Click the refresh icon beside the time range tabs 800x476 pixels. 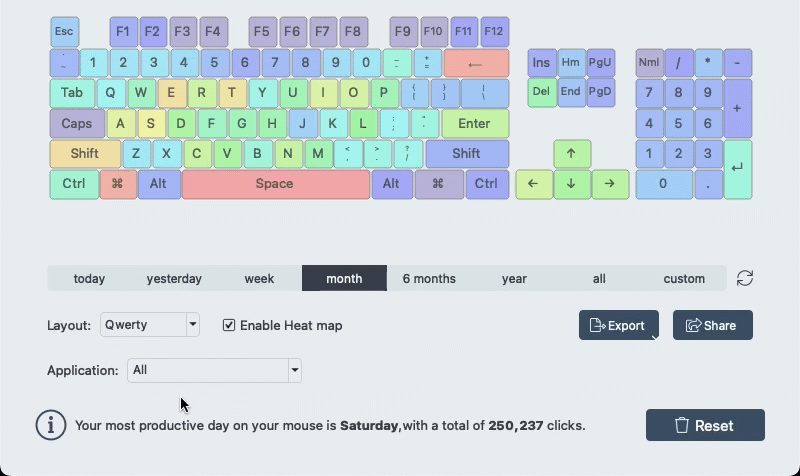pyautogui.click(x=744, y=278)
